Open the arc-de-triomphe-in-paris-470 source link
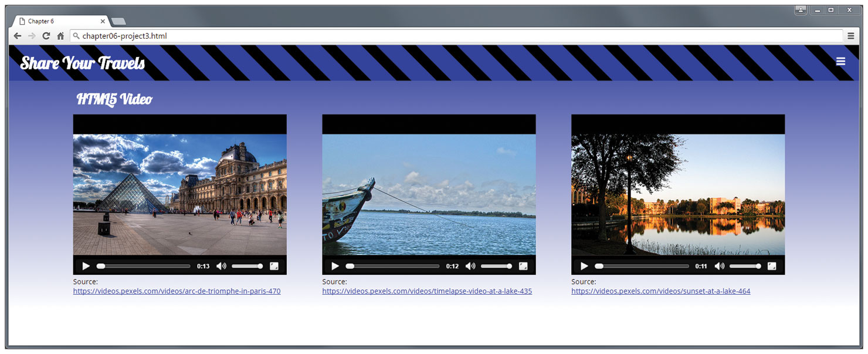868x354 pixels. [177, 291]
